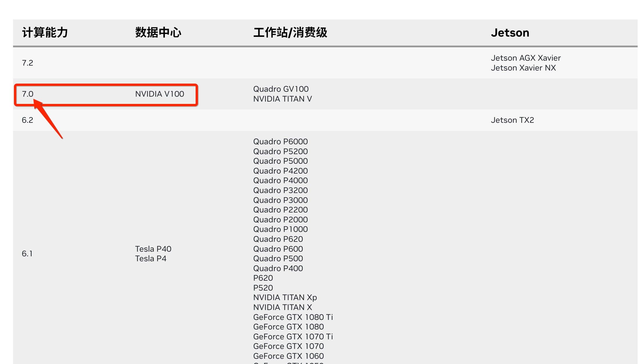This screenshot has width=642, height=364.
Task: Click Tesla P4 entry
Action: click(151, 258)
